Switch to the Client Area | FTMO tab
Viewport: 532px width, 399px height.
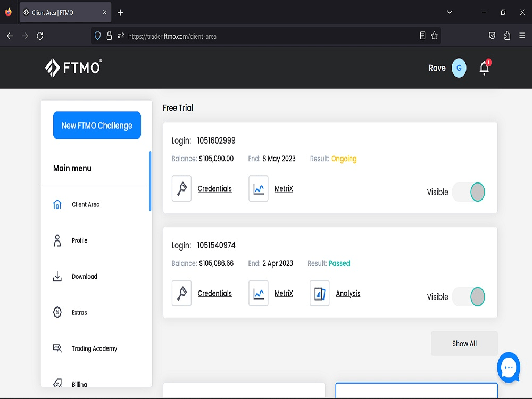[61, 12]
